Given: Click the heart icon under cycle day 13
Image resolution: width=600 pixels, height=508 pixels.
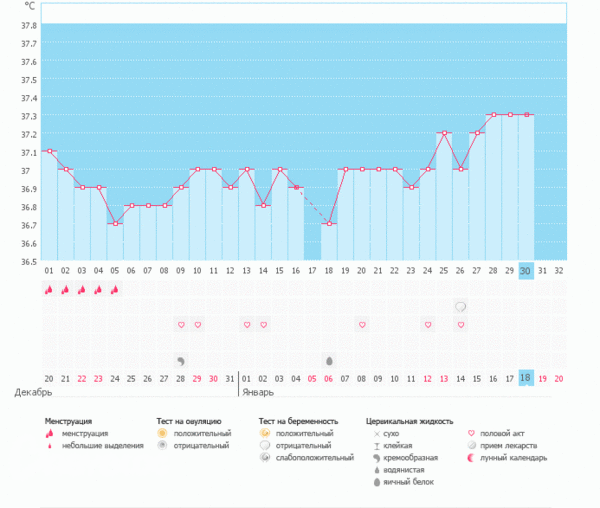Looking at the screenshot, I should [247, 325].
